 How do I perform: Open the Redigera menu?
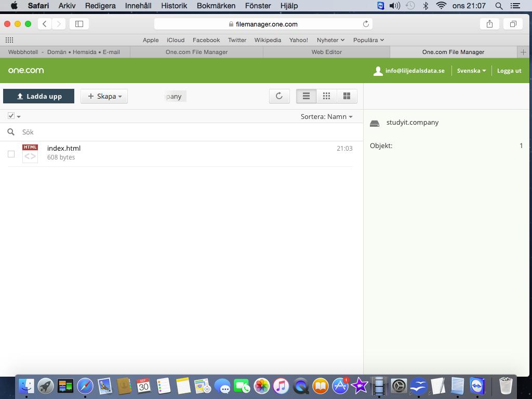(x=100, y=6)
